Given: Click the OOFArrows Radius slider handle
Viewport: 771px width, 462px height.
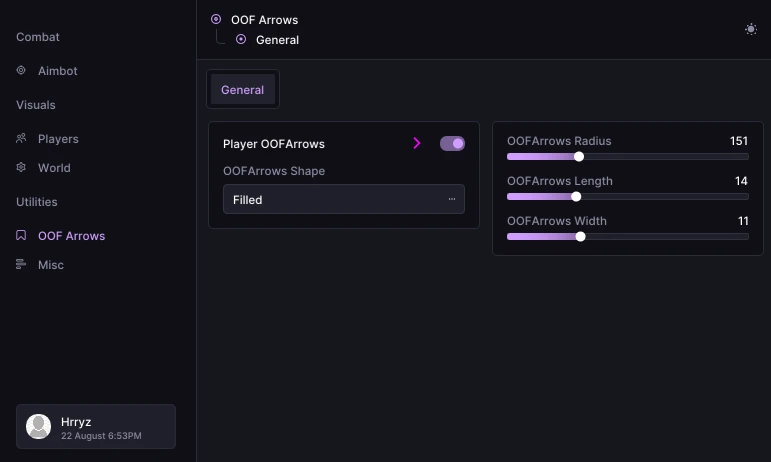Looking at the screenshot, I should pos(579,157).
